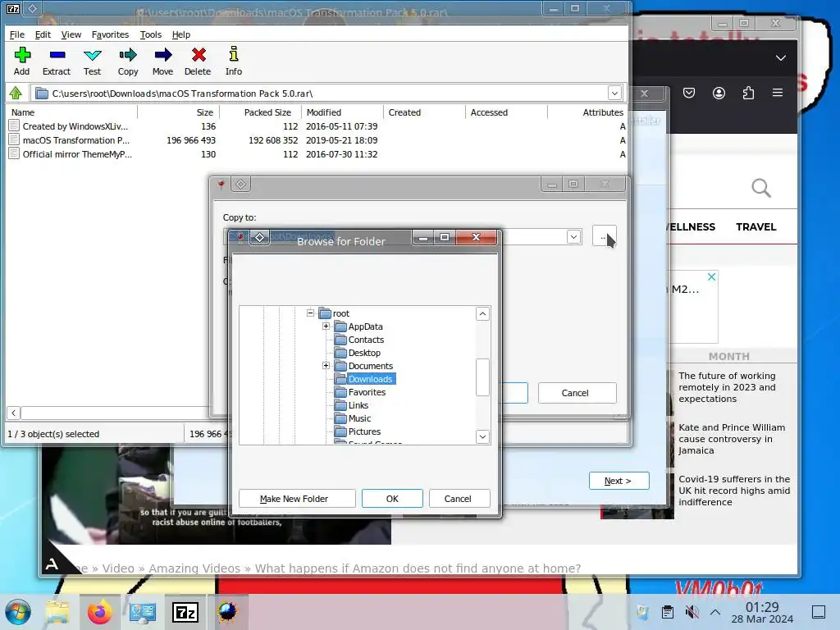The width and height of the screenshot is (840, 630).
Task: Open the File menu
Action: 17,34
